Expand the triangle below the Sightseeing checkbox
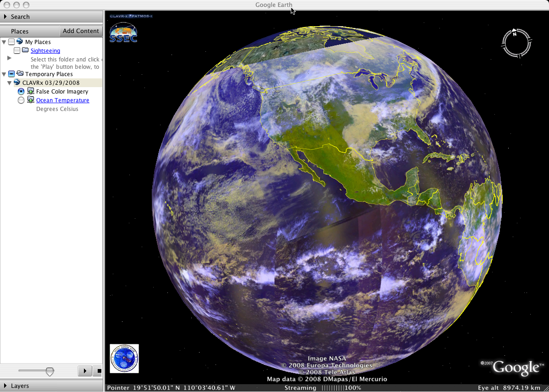 (10, 58)
